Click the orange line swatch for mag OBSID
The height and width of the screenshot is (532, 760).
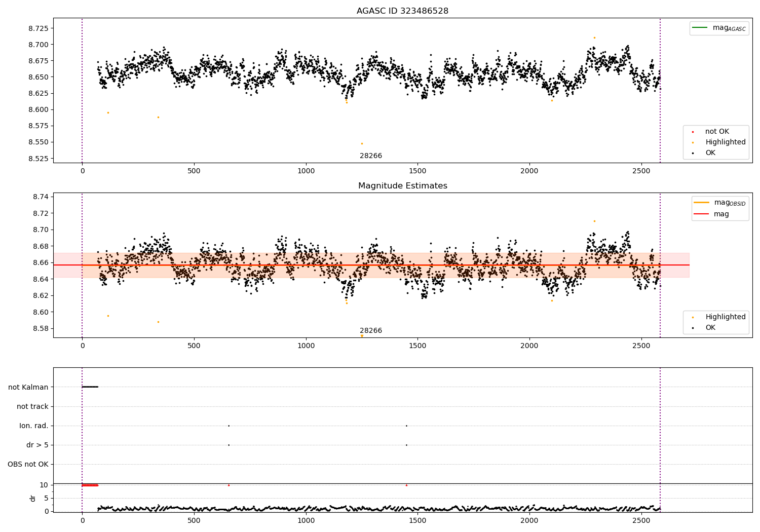pos(701,202)
